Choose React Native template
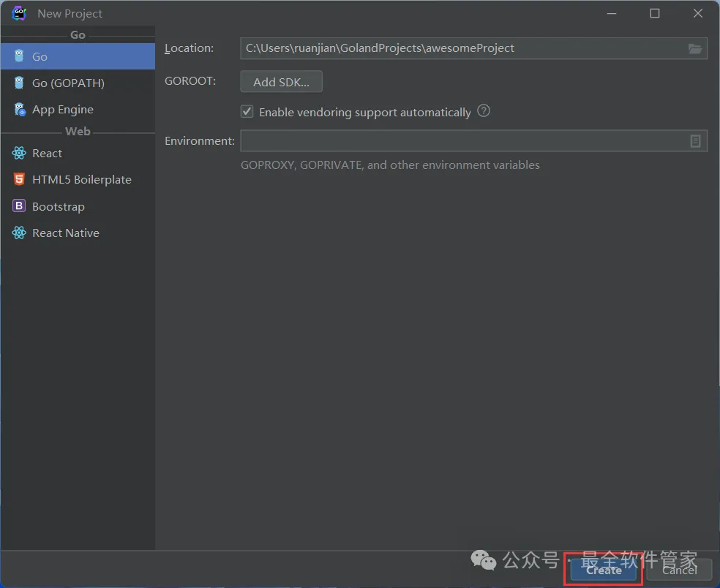 pyautogui.click(x=78, y=233)
